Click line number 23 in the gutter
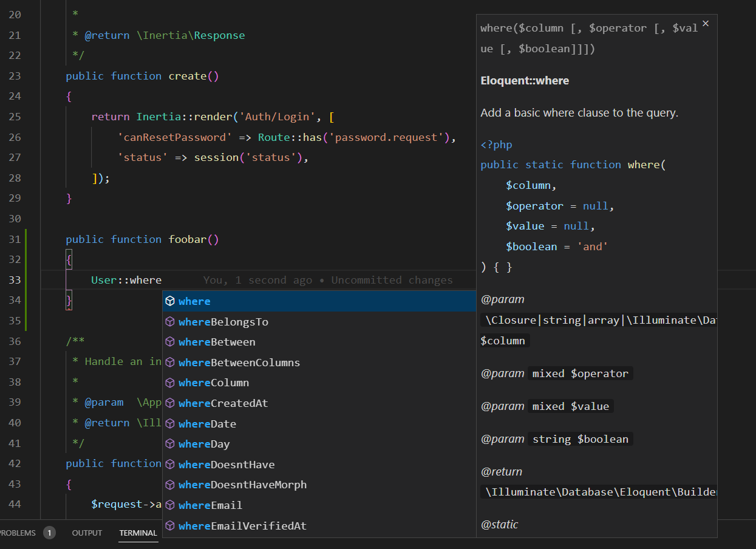This screenshot has height=549, width=756. coord(16,75)
